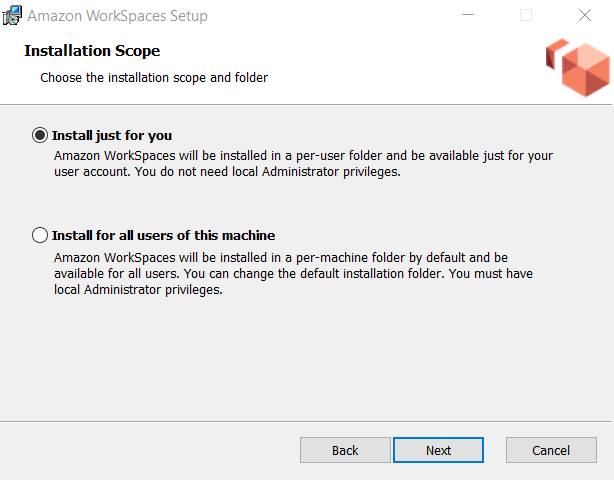Screen dimensions: 614x480
Task: Cancel the WorkSpaces installation
Action: coord(551,450)
